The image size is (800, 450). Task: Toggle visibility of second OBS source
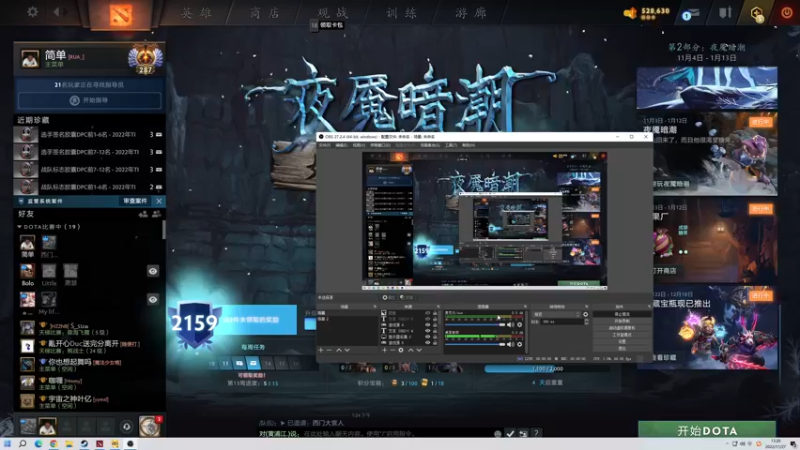point(428,319)
